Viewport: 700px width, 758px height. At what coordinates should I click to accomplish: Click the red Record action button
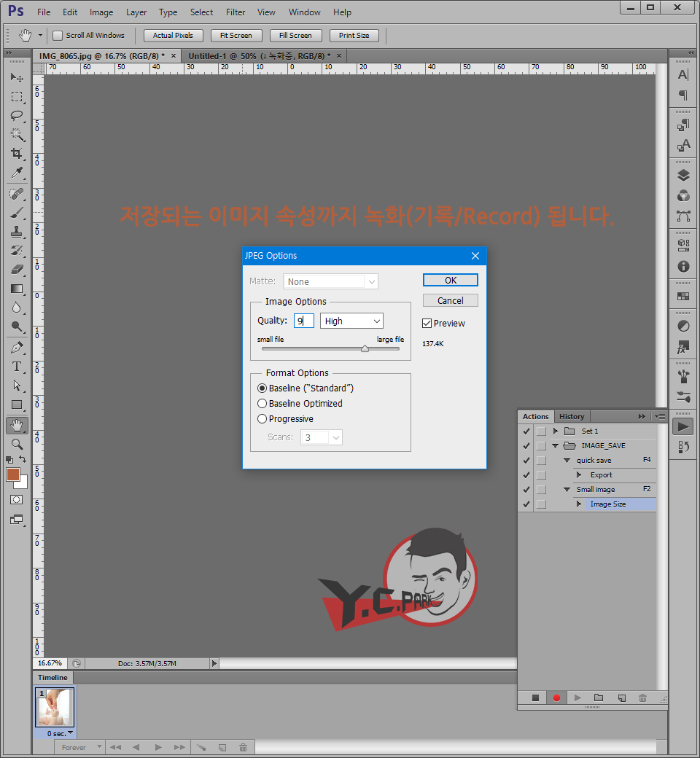click(x=556, y=698)
